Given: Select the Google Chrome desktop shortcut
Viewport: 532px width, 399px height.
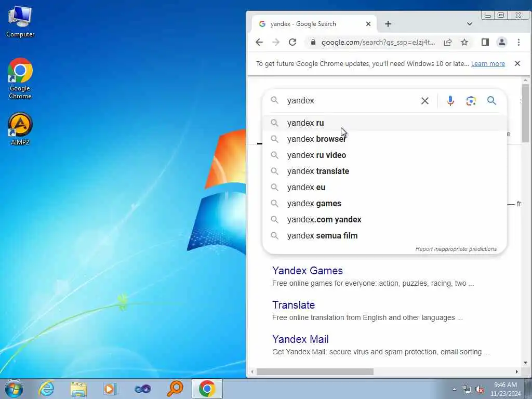Looking at the screenshot, I should tap(20, 79).
